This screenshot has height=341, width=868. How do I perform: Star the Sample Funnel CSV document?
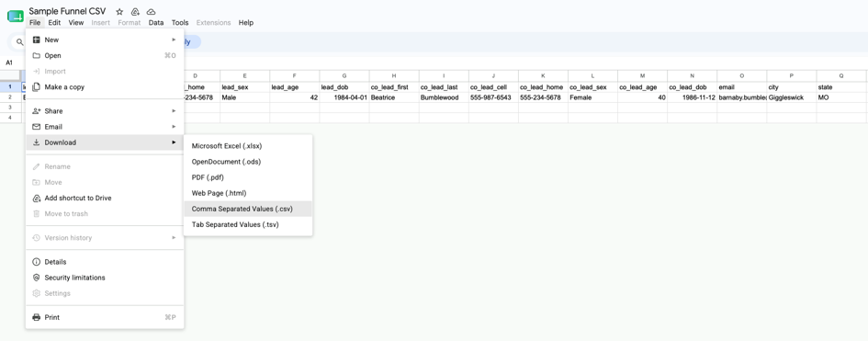(119, 12)
